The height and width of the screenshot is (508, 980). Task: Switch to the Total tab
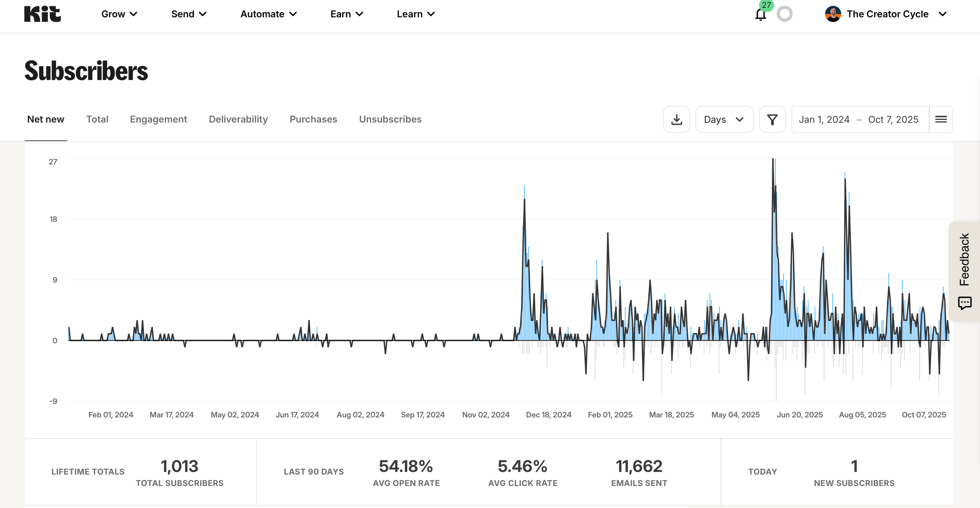pos(97,119)
